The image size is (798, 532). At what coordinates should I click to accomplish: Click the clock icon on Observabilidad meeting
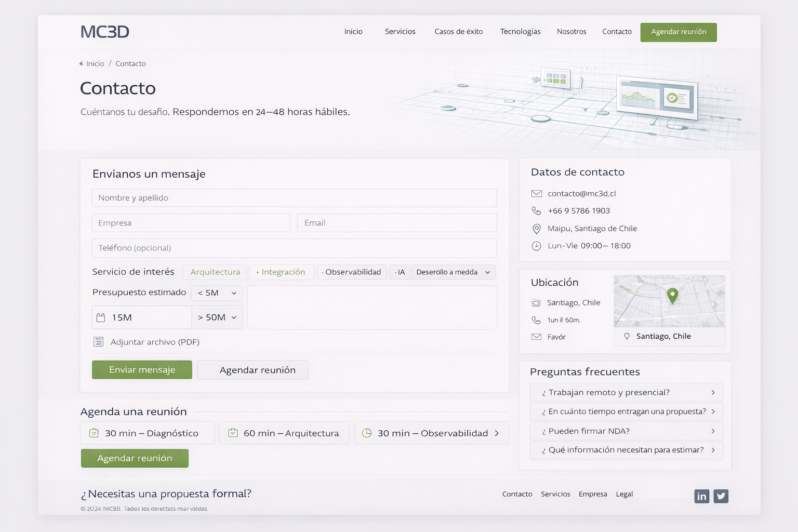coord(367,433)
